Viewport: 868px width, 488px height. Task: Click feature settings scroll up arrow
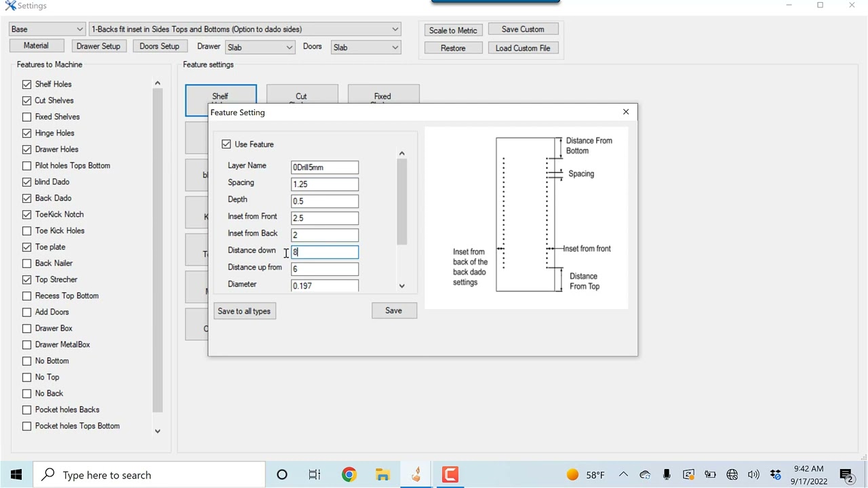pos(401,154)
